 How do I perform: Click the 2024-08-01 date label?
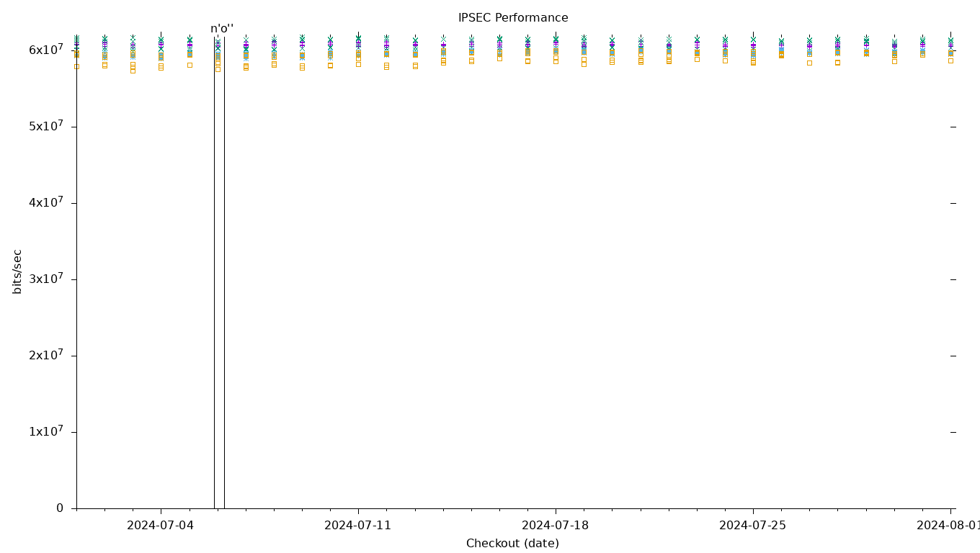[948, 526]
